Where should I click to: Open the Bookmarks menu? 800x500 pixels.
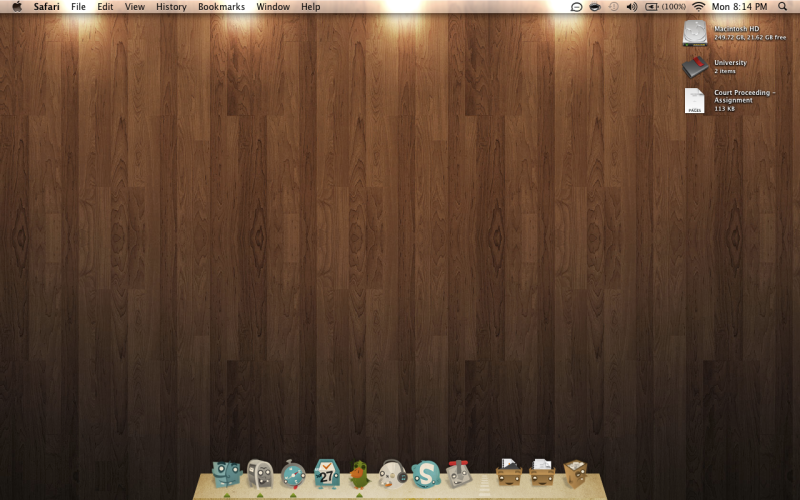click(x=221, y=7)
